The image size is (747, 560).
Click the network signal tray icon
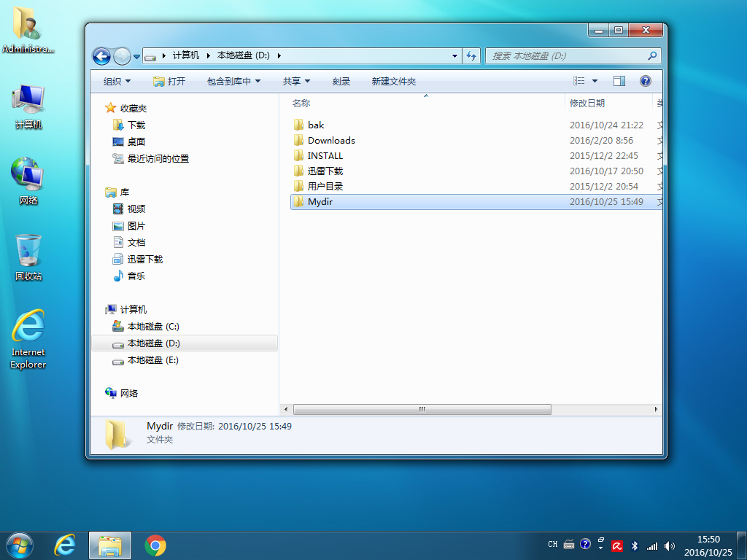(651, 546)
